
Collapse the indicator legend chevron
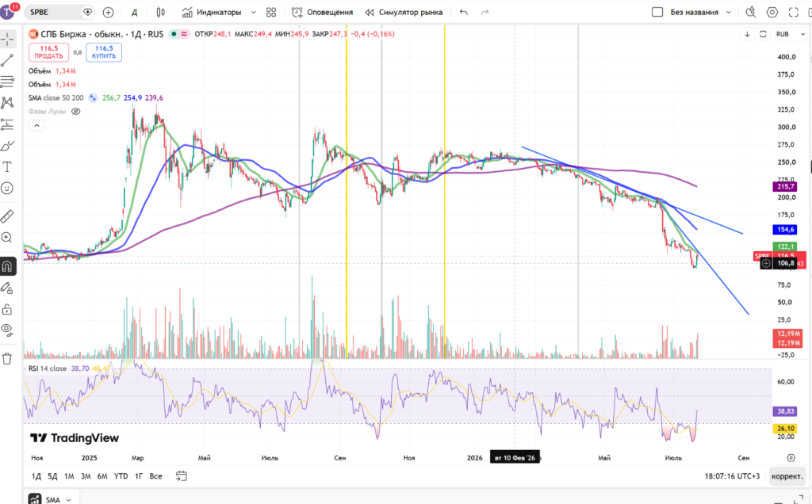[x=36, y=126]
